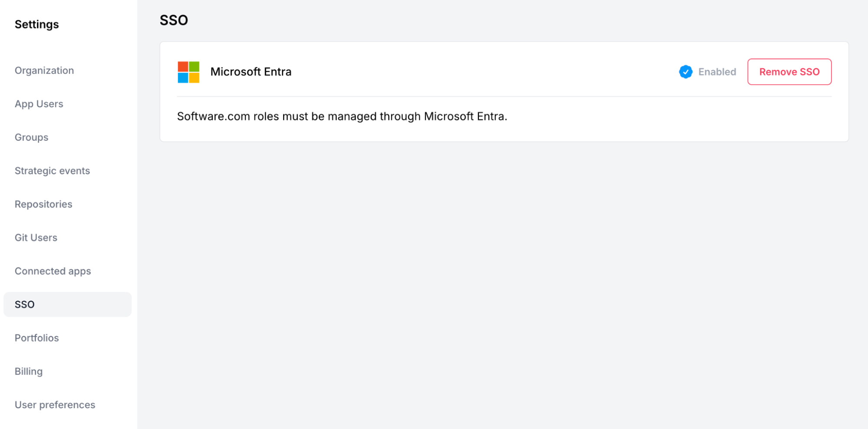Navigate to Repositories settings
The image size is (868, 429).
tap(43, 204)
